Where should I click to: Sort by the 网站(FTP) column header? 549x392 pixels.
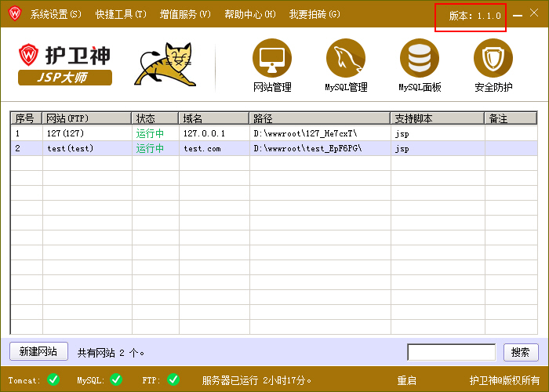pos(87,118)
